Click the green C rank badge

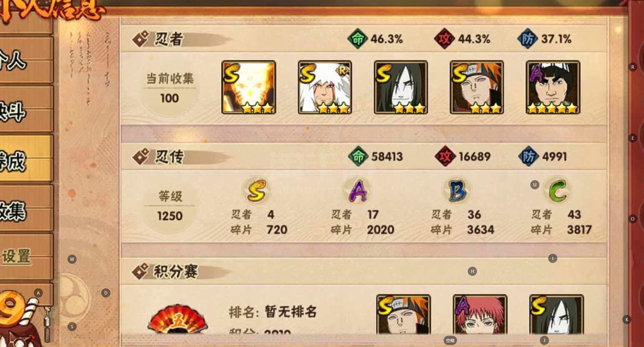tap(557, 191)
